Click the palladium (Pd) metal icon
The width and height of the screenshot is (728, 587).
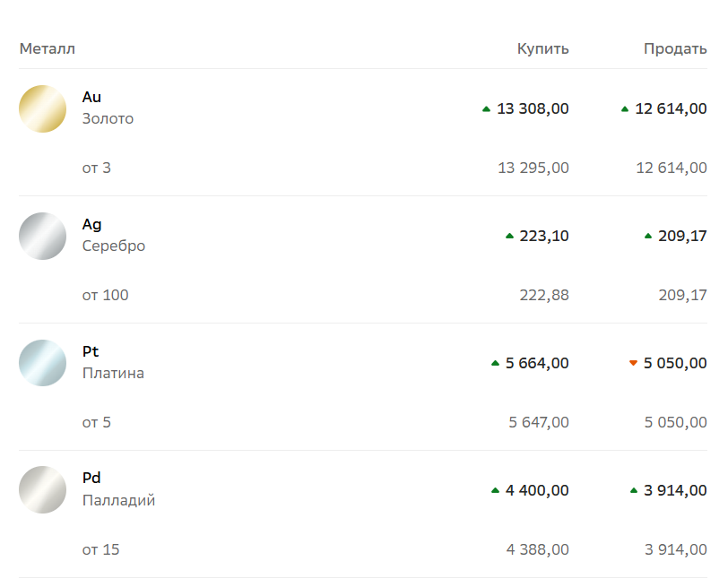point(43,490)
